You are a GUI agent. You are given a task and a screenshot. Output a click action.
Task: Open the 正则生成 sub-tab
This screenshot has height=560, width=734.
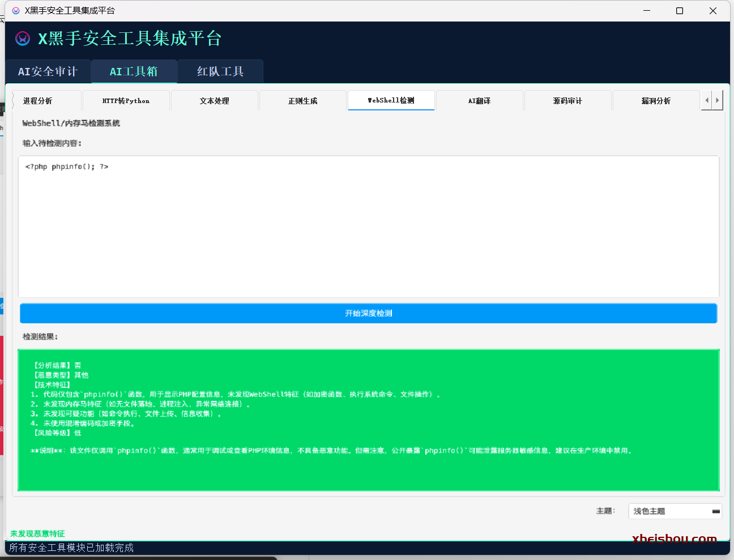click(x=303, y=101)
